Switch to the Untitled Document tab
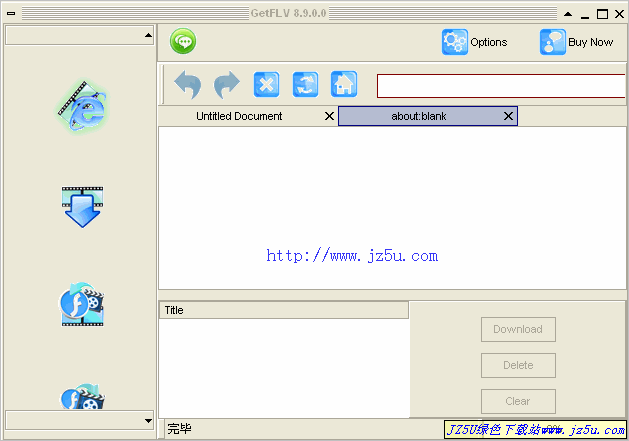The height and width of the screenshot is (441, 629). pos(239,116)
